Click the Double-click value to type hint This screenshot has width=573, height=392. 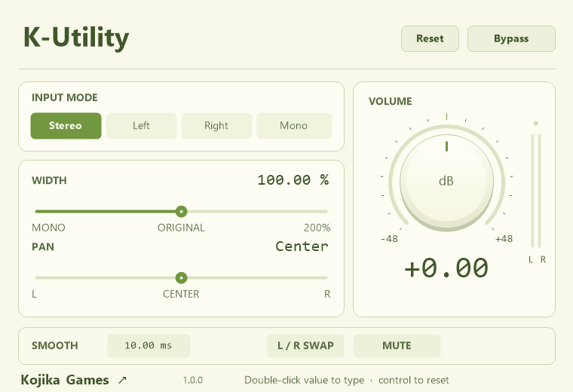click(305, 380)
